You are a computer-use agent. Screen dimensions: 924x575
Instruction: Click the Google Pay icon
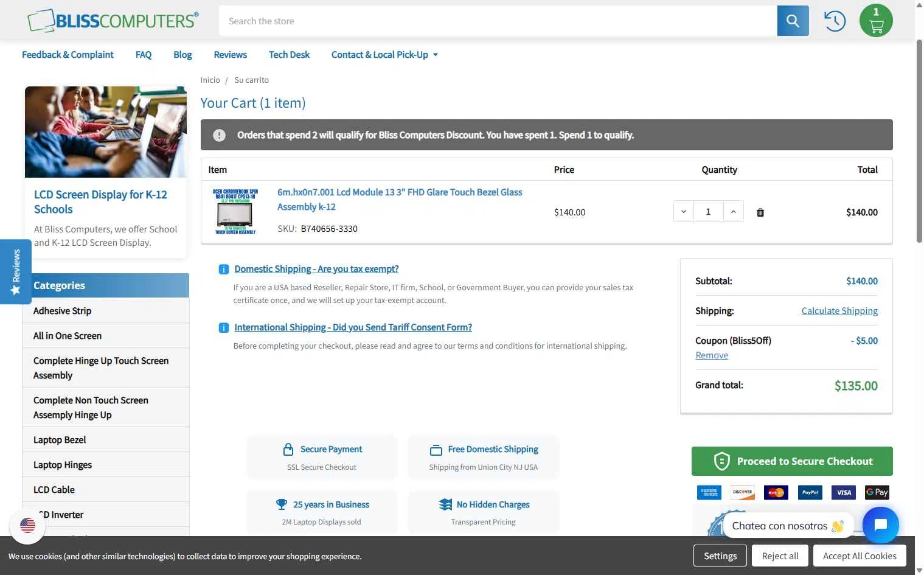877,492
